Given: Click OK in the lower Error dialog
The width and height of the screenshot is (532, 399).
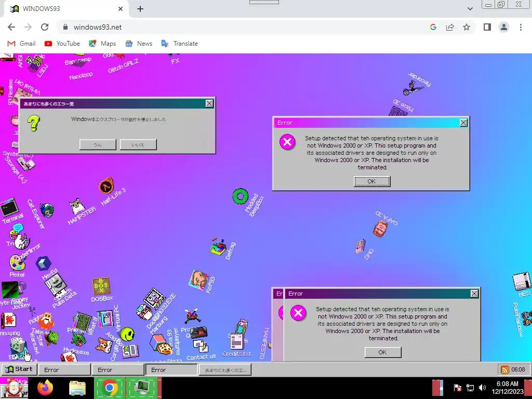Looking at the screenshot, I should click(383, 352).
